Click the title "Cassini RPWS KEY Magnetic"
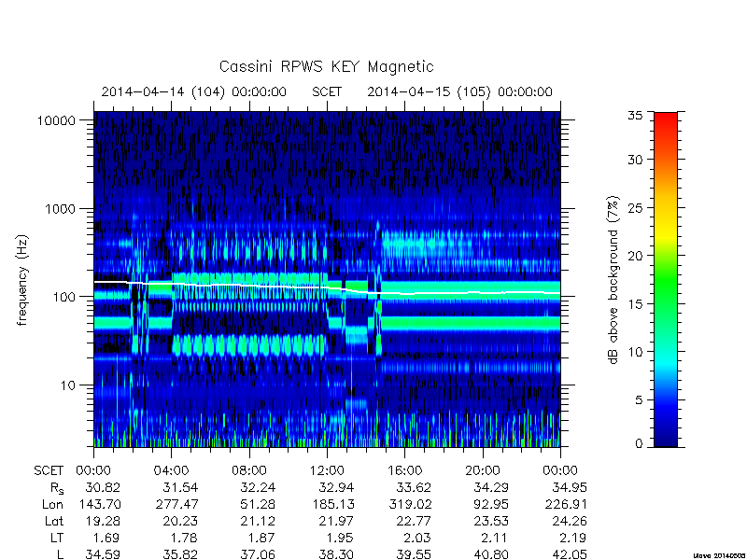The height and width of the screenshot is (560, 747). pyautogui.click(x=326, y=66)
